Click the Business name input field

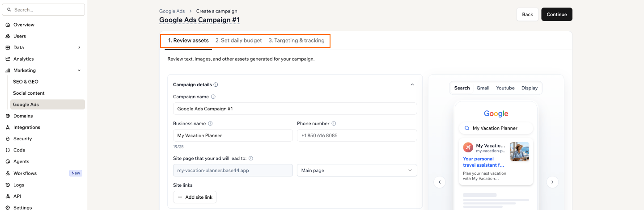[233, 135]
